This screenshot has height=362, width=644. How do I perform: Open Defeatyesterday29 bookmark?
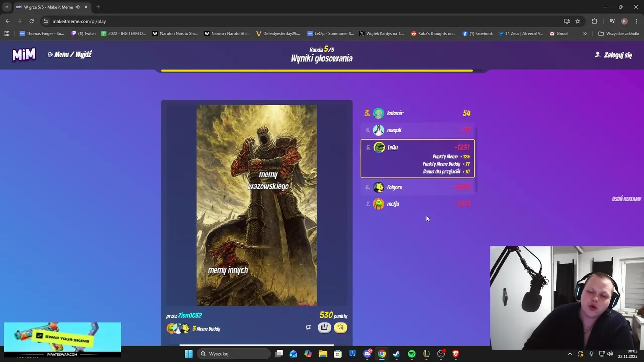click(278, 34)
